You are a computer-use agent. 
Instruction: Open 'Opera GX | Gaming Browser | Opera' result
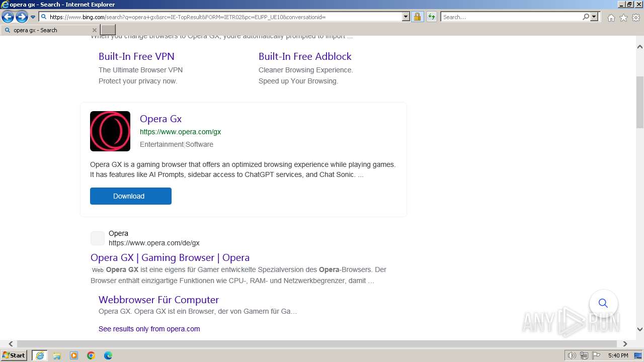(170, 257)
